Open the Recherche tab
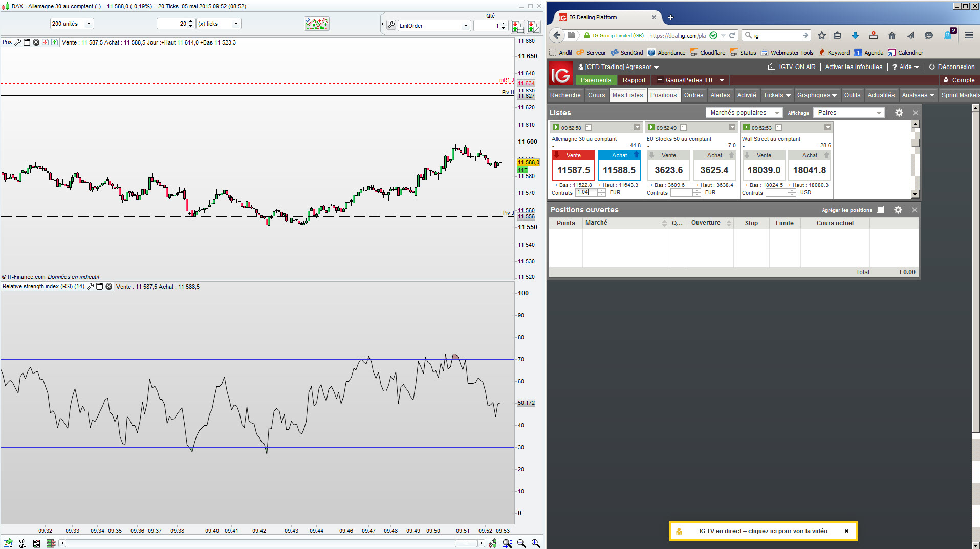This screenshot has width=980, height=549. click(x=565, y=95)
